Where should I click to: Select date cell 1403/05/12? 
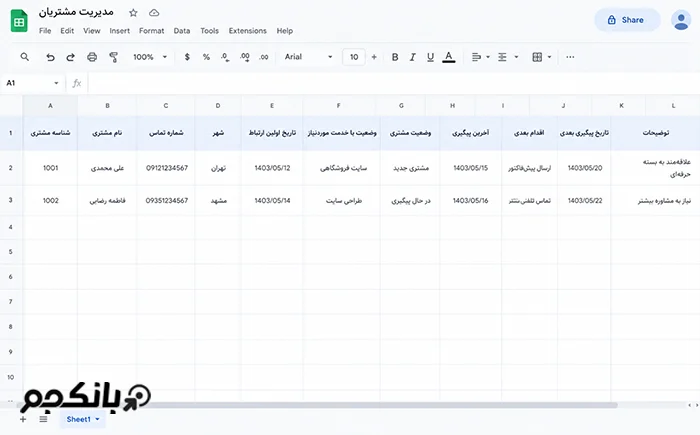(x=272, y=168)
